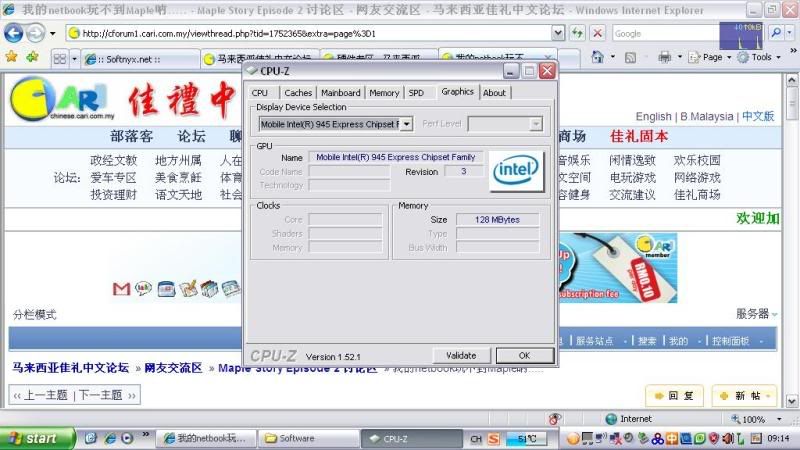
Task: Click the favorites star icon
Action: click(11, 57)
